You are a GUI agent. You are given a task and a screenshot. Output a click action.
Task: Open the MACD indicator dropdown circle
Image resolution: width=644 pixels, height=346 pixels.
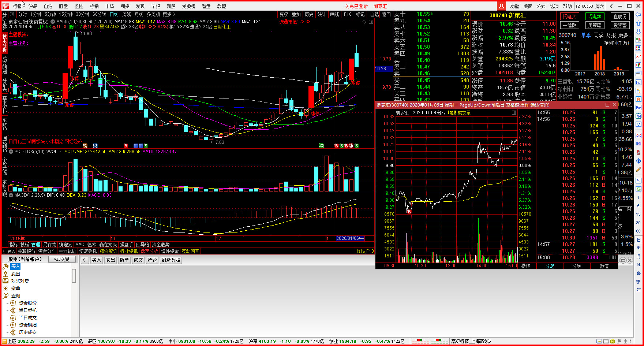[x=11, y=195]
